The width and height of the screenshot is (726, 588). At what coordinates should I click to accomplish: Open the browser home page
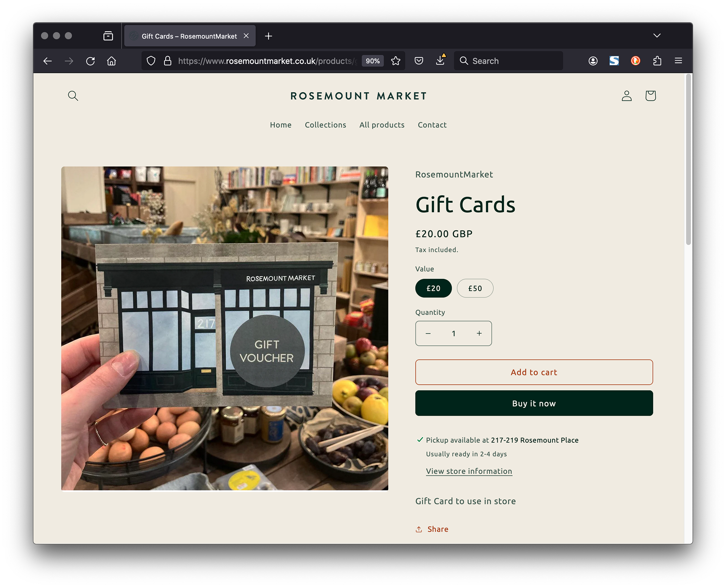point(112,61)
